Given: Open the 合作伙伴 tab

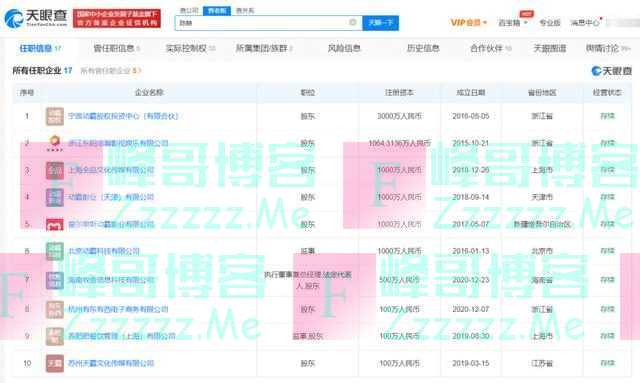Looking at the screenshot, I should pyautogui.click(x=491, y=48).
